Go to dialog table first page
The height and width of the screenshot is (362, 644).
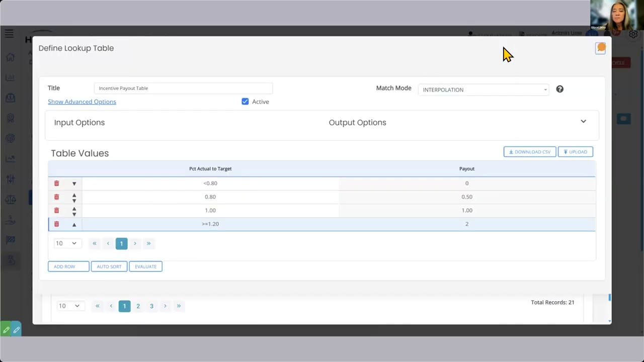94,243
